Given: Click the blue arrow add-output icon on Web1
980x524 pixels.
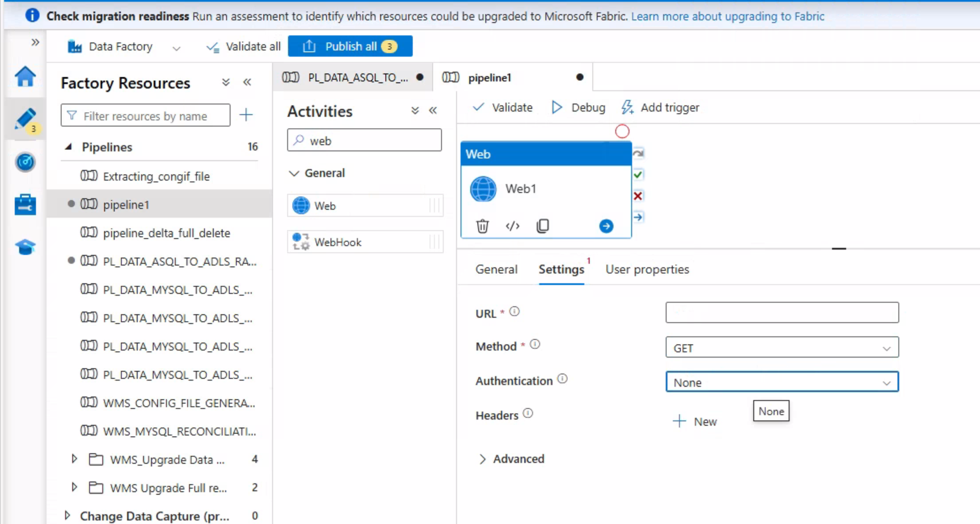Looking at the screenshot, I should coord(606,226).
